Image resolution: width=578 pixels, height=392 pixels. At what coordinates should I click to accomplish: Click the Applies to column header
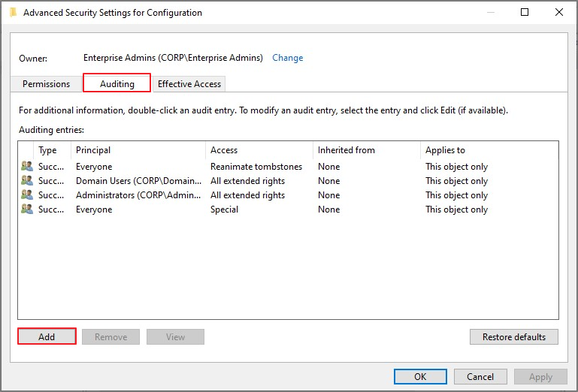tap(489, 150)
